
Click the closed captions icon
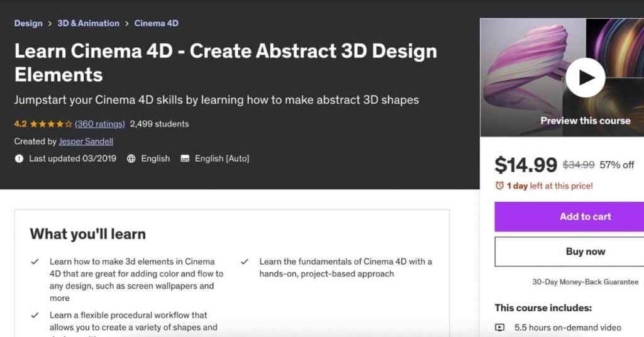click(185, 159)
